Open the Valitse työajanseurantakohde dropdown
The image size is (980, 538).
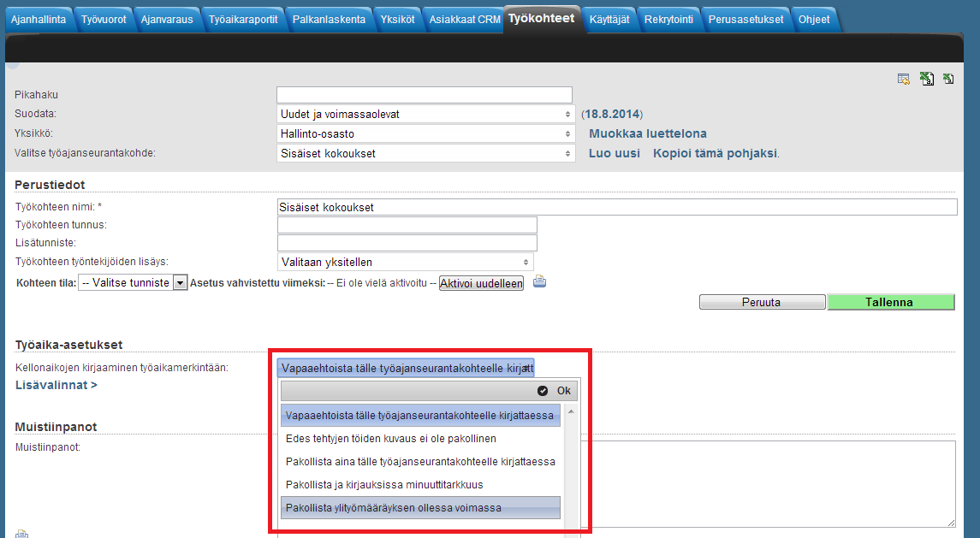(425, 153)
